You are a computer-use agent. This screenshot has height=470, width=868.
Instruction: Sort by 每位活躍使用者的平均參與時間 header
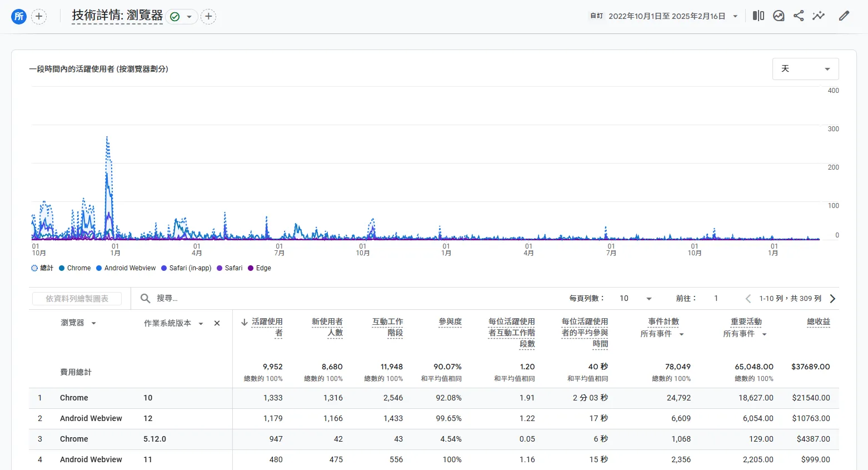click(x=585, y=333)
